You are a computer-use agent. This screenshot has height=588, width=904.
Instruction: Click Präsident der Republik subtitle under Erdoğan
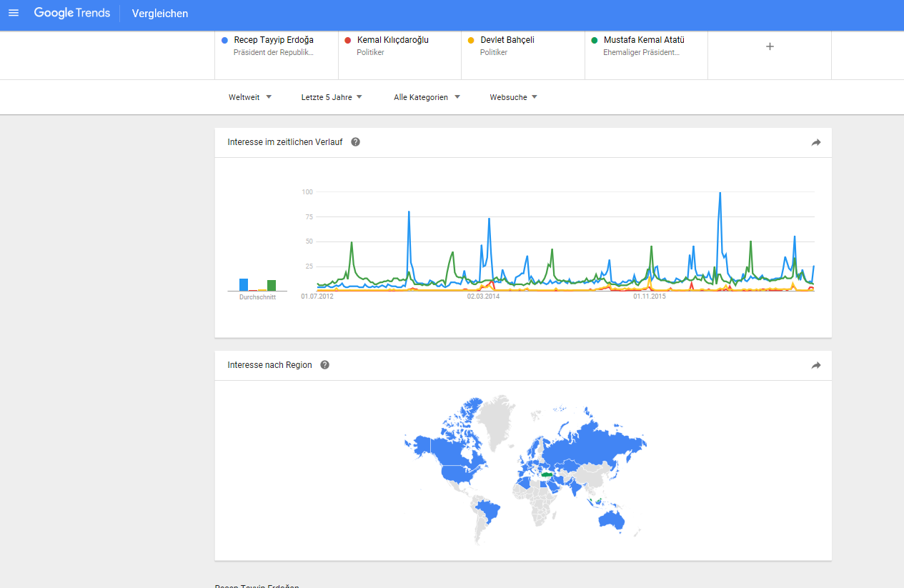[274, 52]
